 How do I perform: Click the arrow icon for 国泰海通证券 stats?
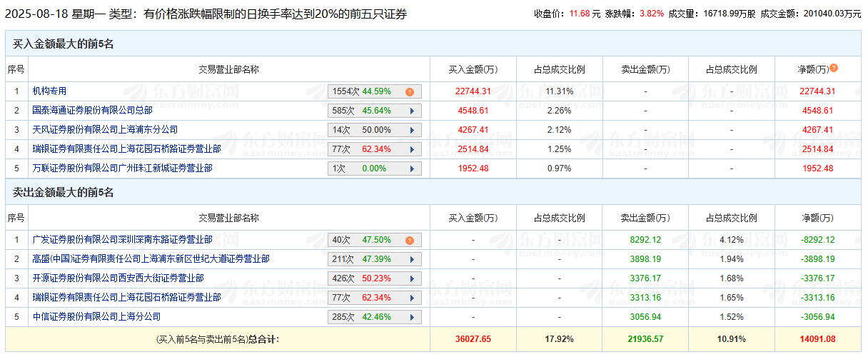(x=412, y=111)
